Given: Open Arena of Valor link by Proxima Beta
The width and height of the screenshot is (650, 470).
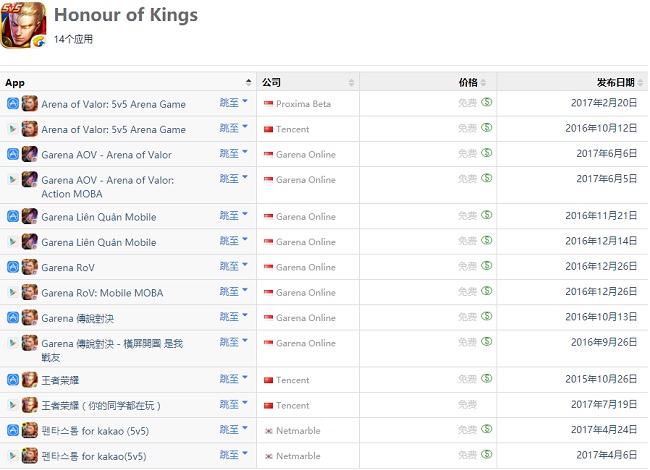Looking at the screenshot, I should pos(113,104).
